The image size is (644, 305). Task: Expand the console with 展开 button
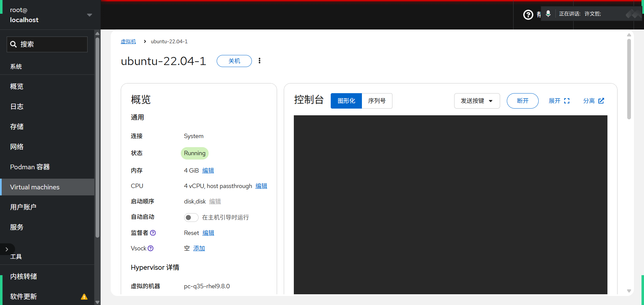(x=559, y=101)
